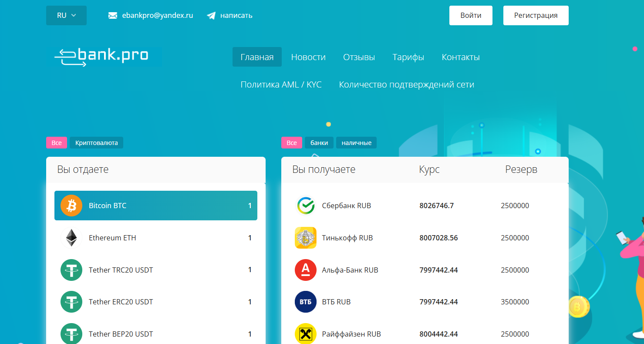Select ВТБ RUB label

[x=336, y=302]
